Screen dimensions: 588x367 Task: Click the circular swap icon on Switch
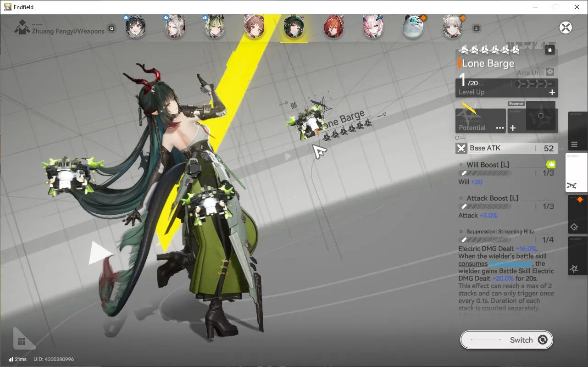click(x=543, y=340)
